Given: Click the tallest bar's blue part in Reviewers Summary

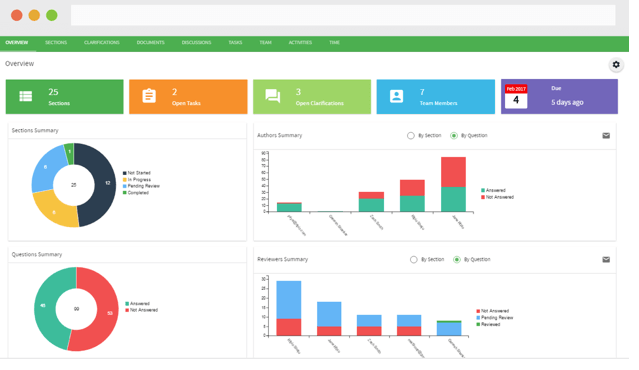Looking at the screenshot, I should (x=289, y=300).
